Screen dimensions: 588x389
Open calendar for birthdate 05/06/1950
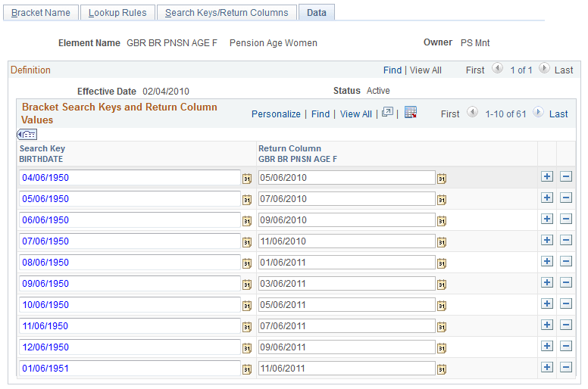(x=246, y=200)
